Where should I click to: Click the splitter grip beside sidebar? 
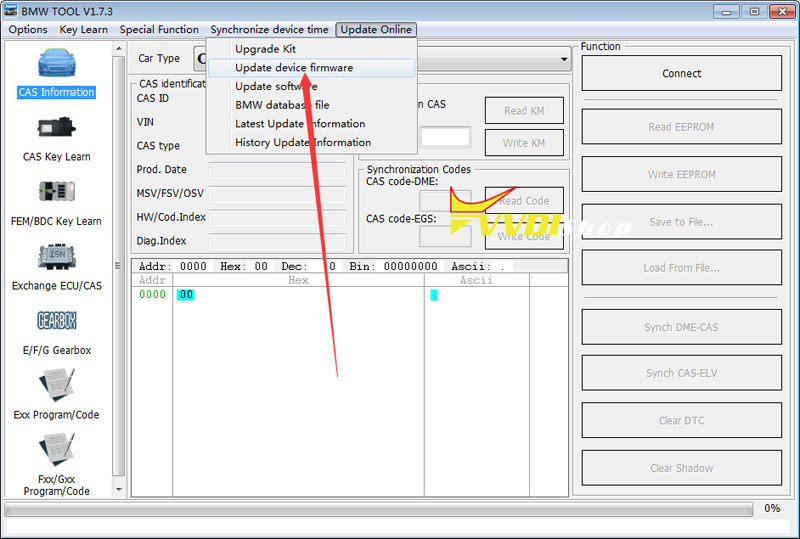[x=118, y=266]
